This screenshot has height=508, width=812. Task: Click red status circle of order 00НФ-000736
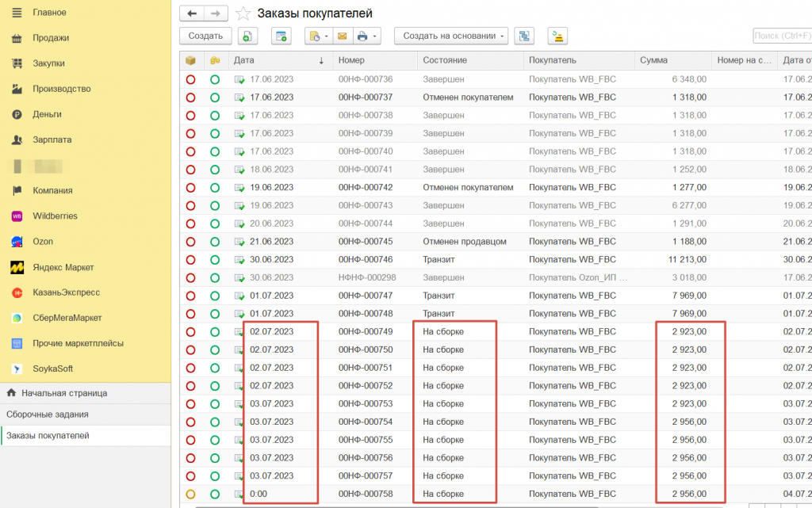point(190,79)
